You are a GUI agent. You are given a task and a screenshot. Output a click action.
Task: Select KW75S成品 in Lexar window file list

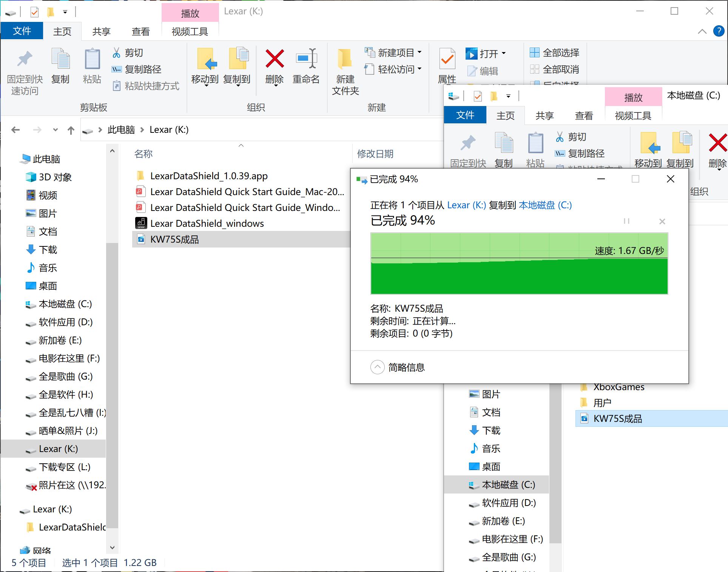(x=242, y=239)
